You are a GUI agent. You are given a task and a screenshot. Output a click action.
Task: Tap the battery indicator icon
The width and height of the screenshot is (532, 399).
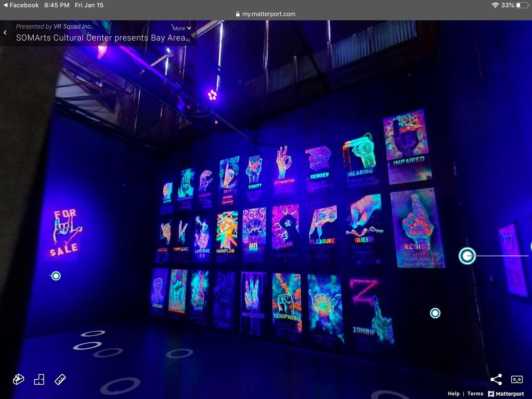point(522,5)
